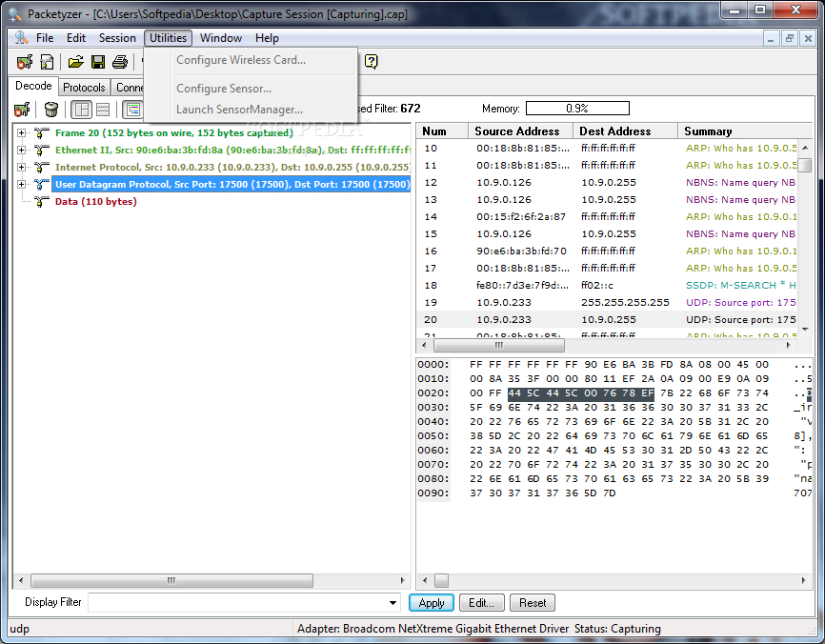Sort by Dest Address column header
825x644 pixels.
pyautogui.click(x=625, y=131)
